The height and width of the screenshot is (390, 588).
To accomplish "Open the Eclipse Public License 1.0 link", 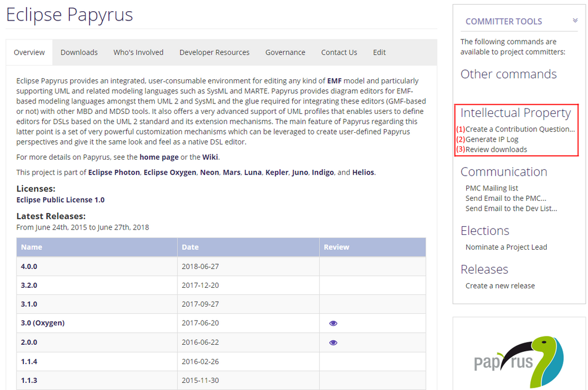I will click(61, 200).
